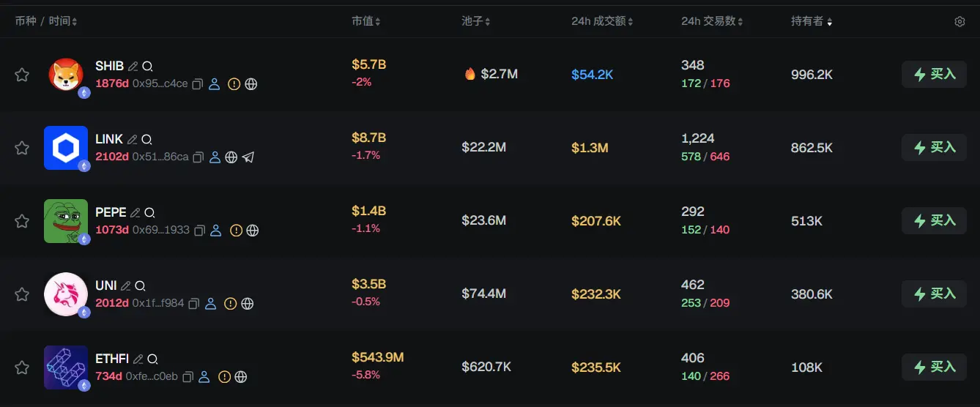The image size is (980, 407).
Task: Open LINK's Telegram link icon
Action: click(248, 157)
